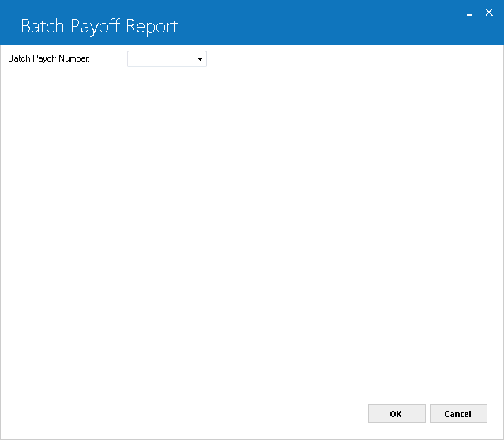
Task: Click the X icon in the title bar
Action: pos(489,13)
